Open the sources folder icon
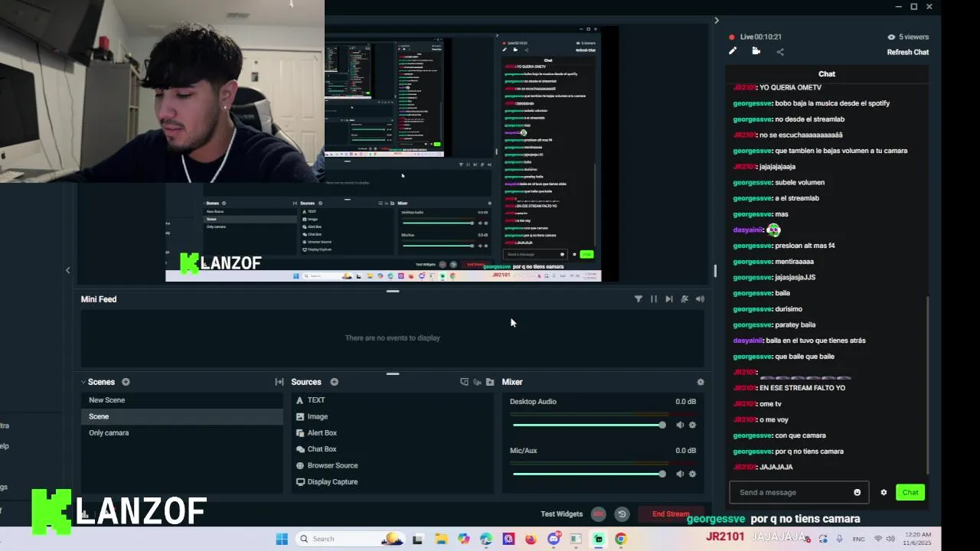Image resolution: width=980 pixels, height=551 pixels. [x=490, y=382]
